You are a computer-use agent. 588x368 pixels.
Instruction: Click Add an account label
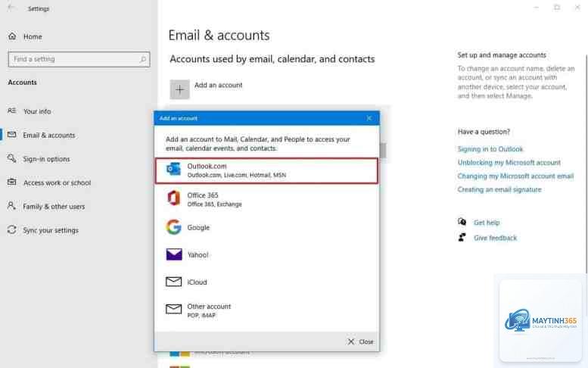point(218,85)
